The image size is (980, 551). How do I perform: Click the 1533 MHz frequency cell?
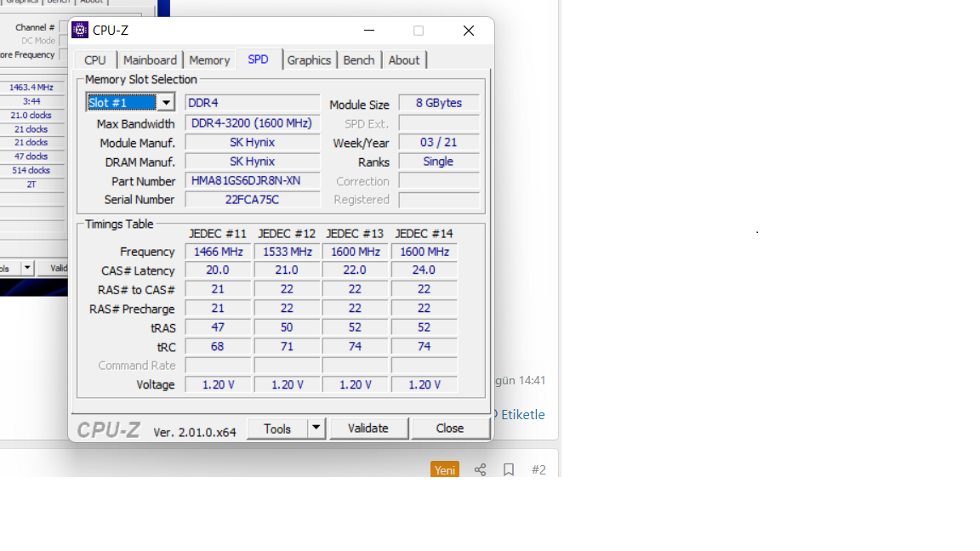point(287,252)
